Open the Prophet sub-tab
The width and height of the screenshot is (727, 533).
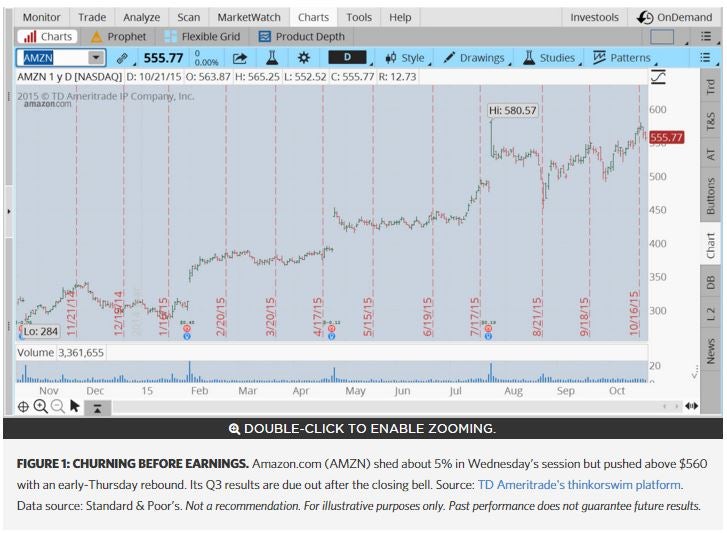[x=119, y=37]
